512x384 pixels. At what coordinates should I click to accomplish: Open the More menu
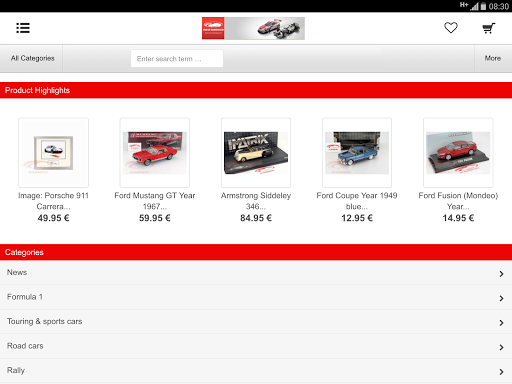(493, 58)
